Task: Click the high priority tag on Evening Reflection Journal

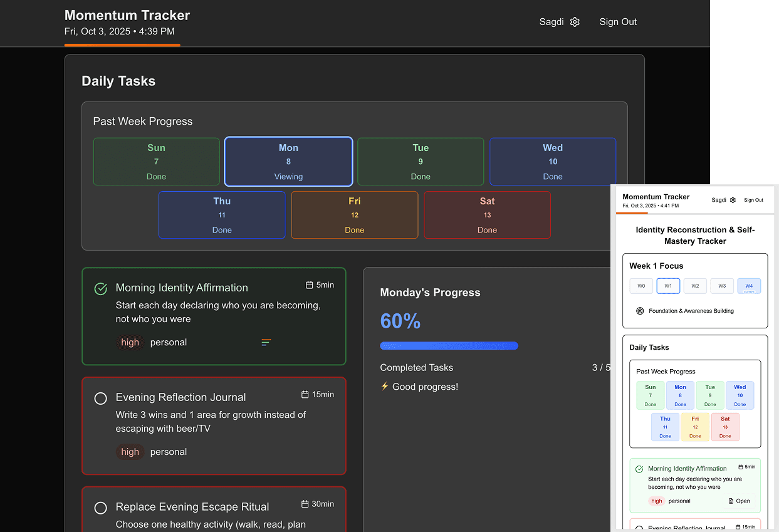Action: 130,452
